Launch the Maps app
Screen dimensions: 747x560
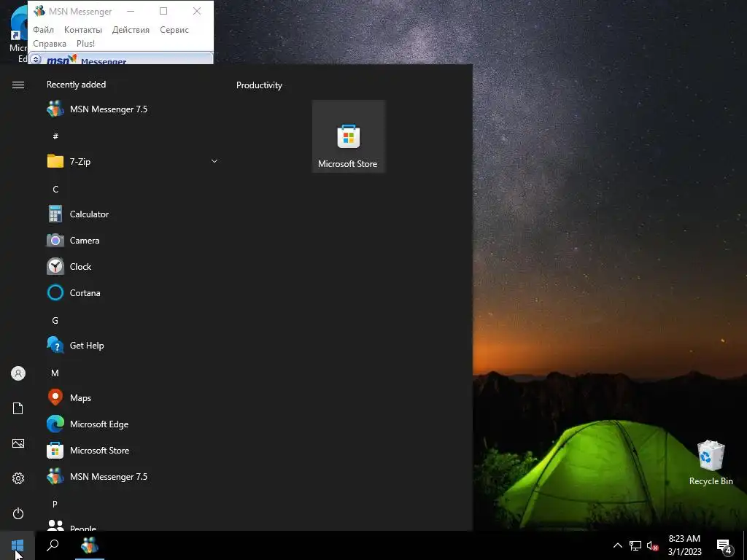(133, 397)
